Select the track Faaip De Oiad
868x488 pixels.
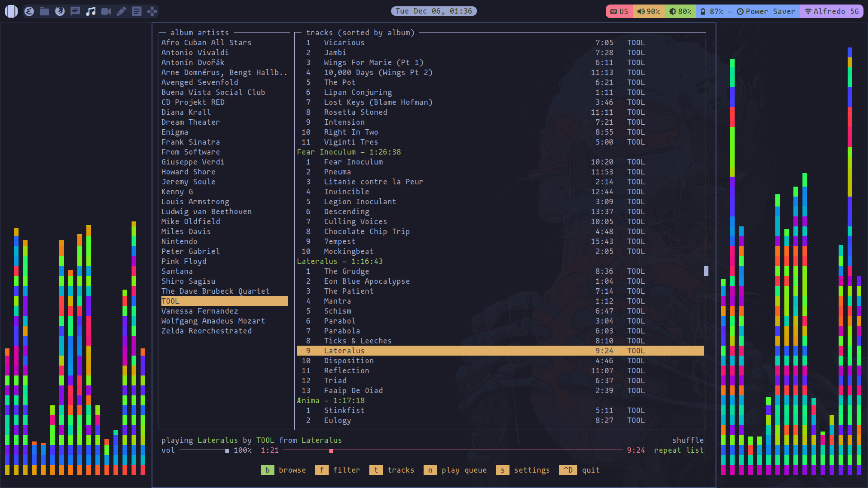(x=500, y=390)
